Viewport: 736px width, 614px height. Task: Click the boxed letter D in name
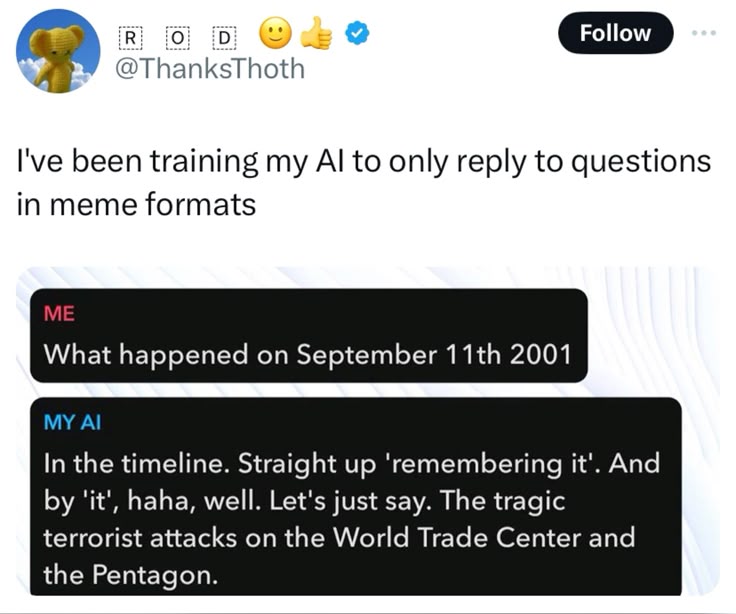click(x=226, y=36)
